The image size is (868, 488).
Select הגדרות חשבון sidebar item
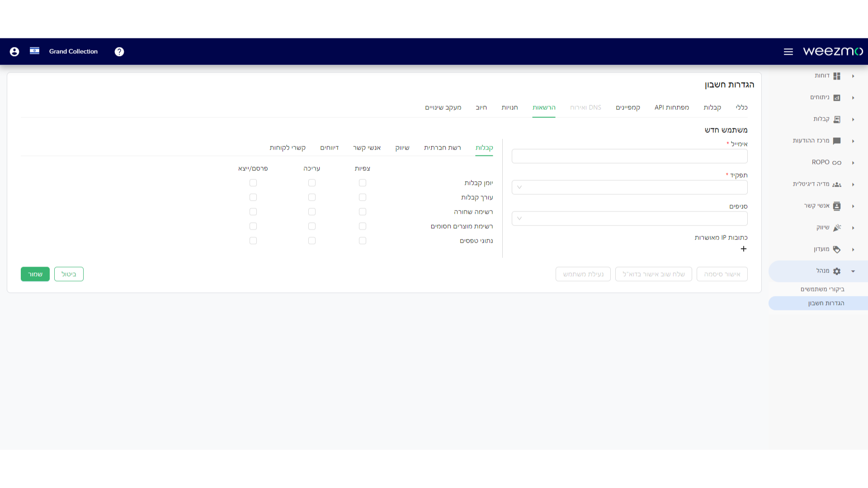pos(818,303)
